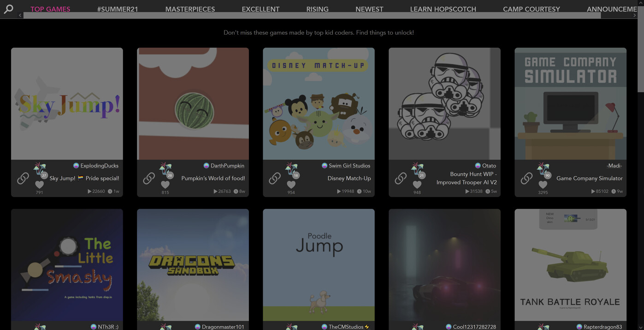This screenshot has height=330, width=644.
Task: Copy link for Disney Match-Up
Action: [275, 178]
